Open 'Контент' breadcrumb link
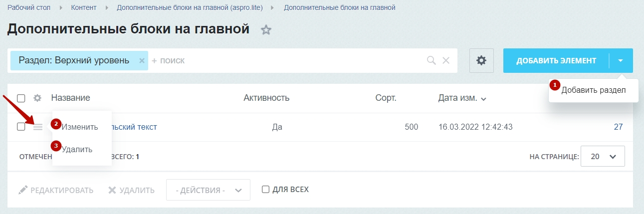 [x=84, y=7]
